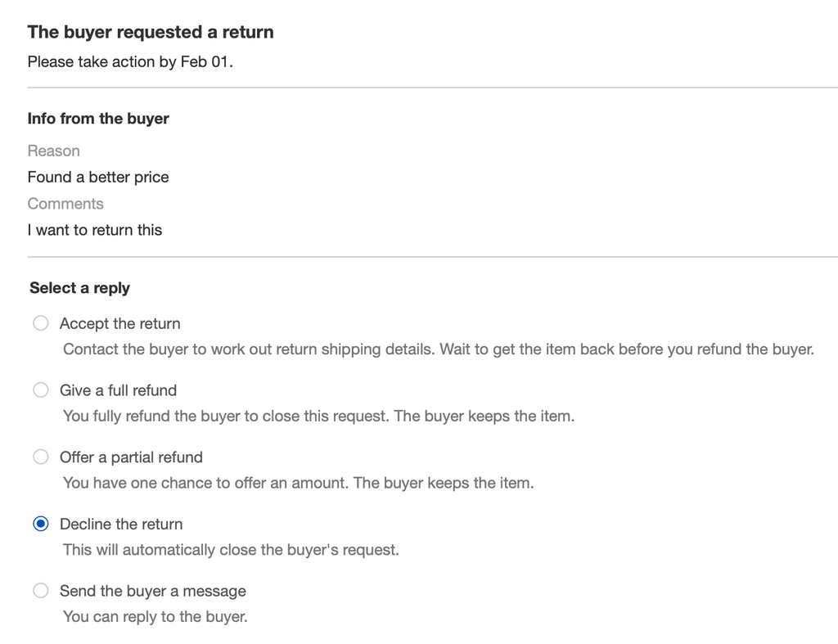Pick the 'Offer a partial refund' radio button
Screen dimensions: 838x644
tap(41, 457)
